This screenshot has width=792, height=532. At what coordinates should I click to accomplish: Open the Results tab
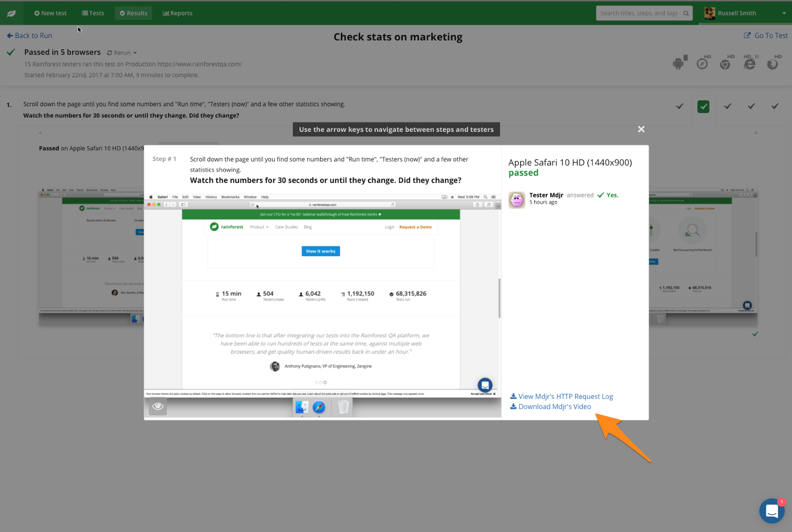click(134, 13)
